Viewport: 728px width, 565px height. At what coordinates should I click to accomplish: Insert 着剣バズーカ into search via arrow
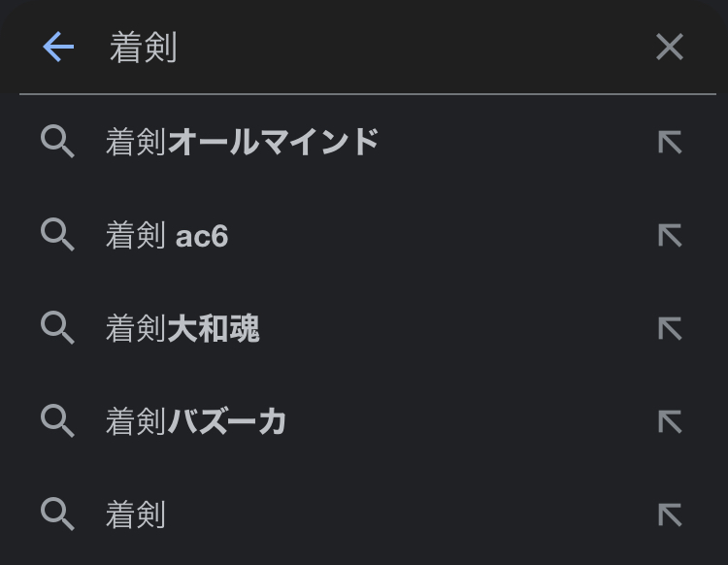pyautogui.click(x=670, y=421)
